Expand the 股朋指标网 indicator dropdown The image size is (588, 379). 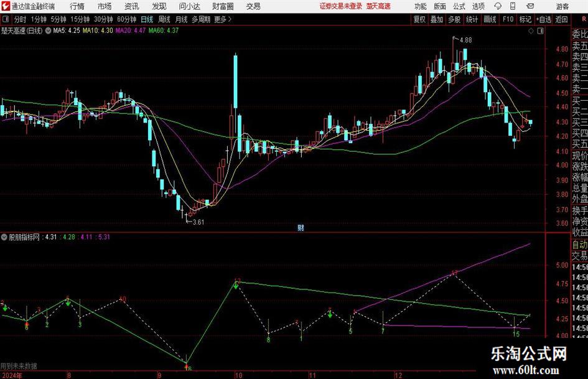4,237
